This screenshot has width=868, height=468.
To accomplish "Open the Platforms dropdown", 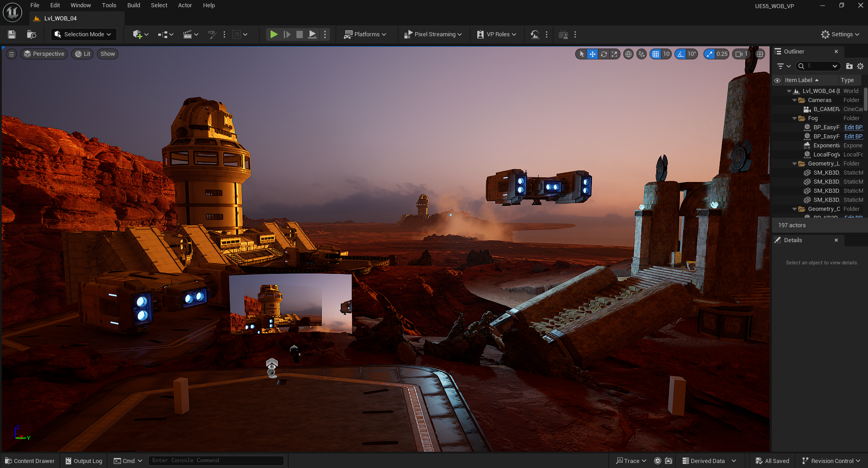I will [365, 34].
